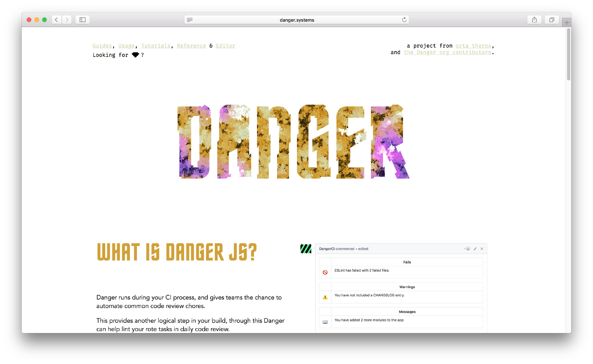Toggle the Safari sidebar button
The image size is (593, 364).
tap(83, 20)
